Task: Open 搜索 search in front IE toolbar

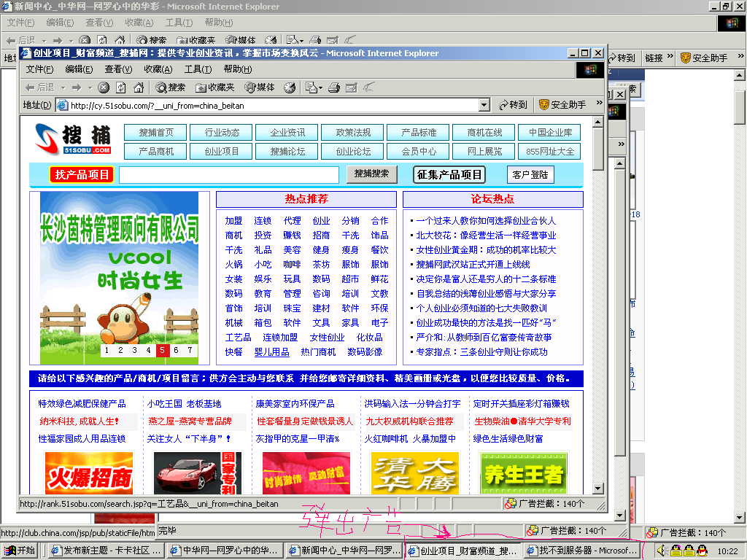Action: 171,87
